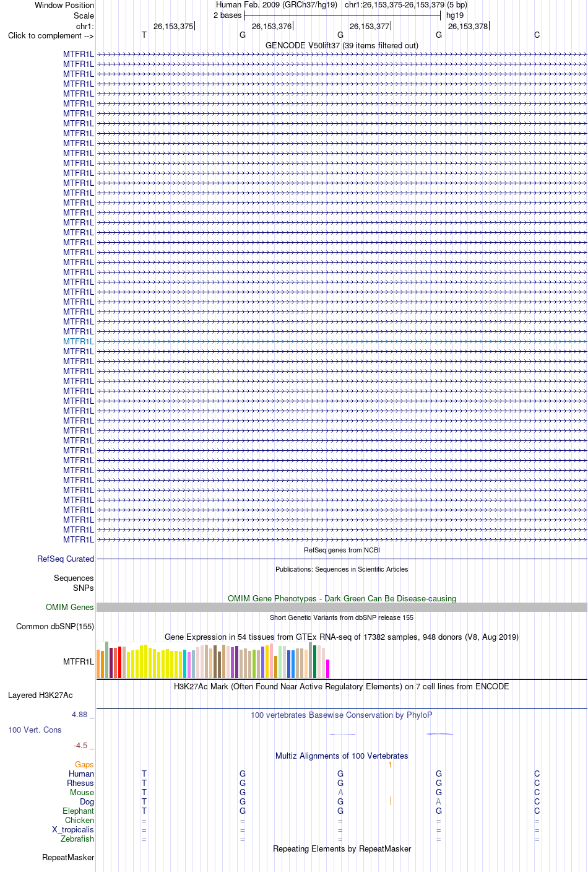Click the insertion tick mark in Dog row
This screenshot has width=588, height=872.
click(x=391, y=801)
